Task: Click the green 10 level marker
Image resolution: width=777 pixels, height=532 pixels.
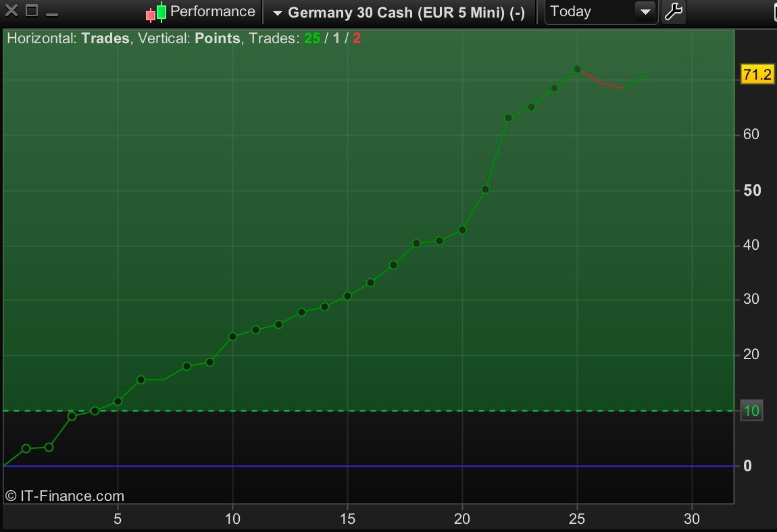Action: coord(751,410)
